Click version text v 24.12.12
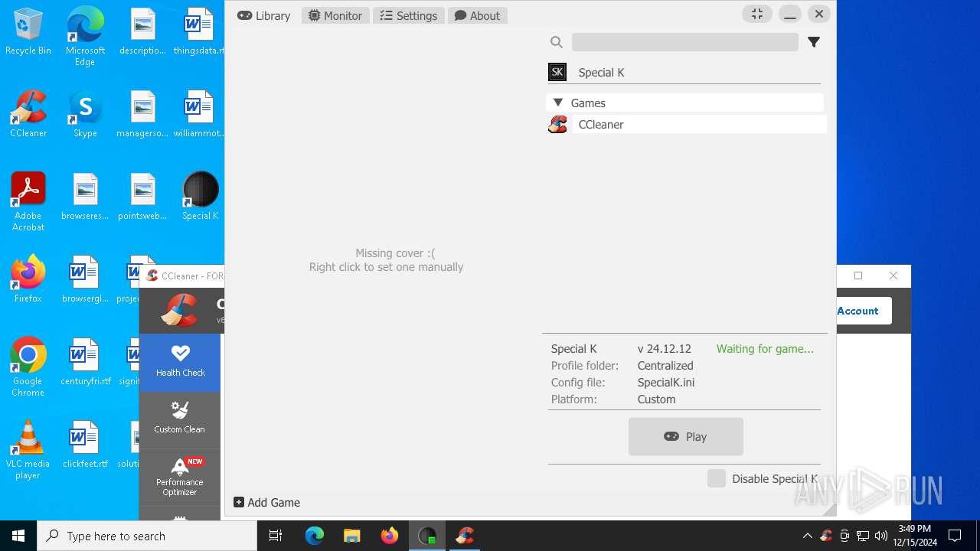 (x=665, y=349)
